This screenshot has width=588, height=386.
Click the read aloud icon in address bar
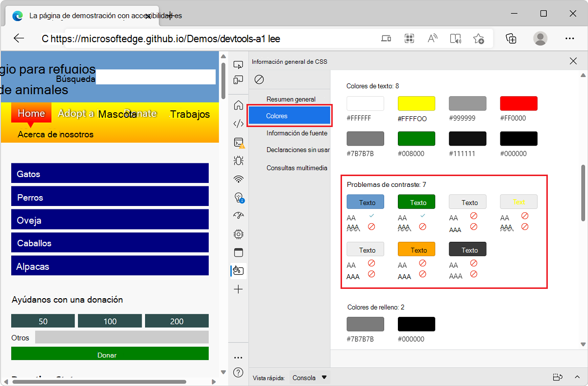[x=455, y=38]
